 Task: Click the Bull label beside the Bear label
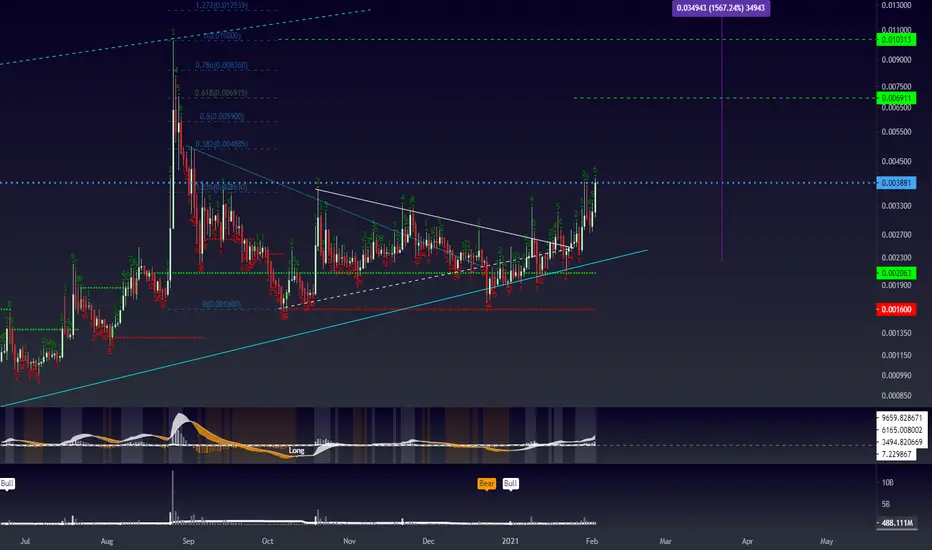point(510,483)
